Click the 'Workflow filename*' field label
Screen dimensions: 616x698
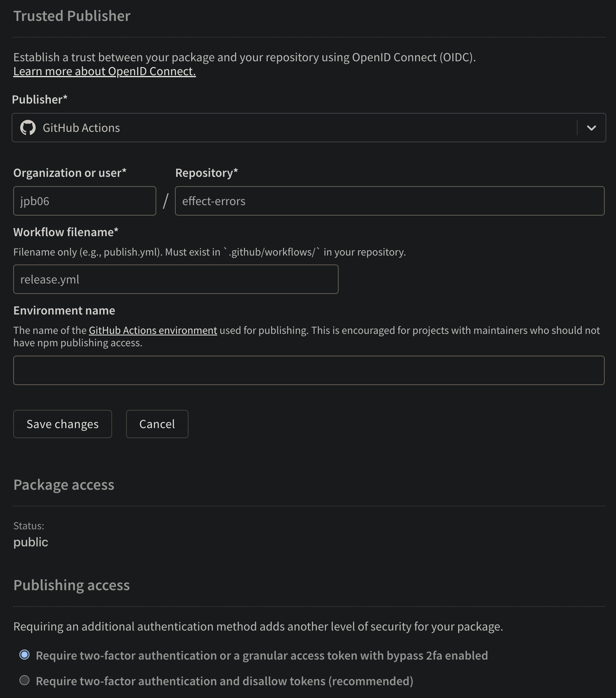(x=66, y=232)
